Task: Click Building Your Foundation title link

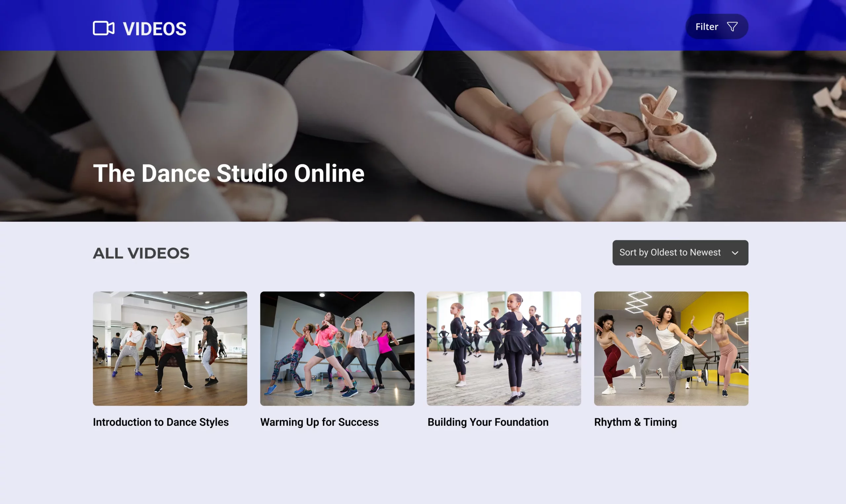Action: [487, 422]
